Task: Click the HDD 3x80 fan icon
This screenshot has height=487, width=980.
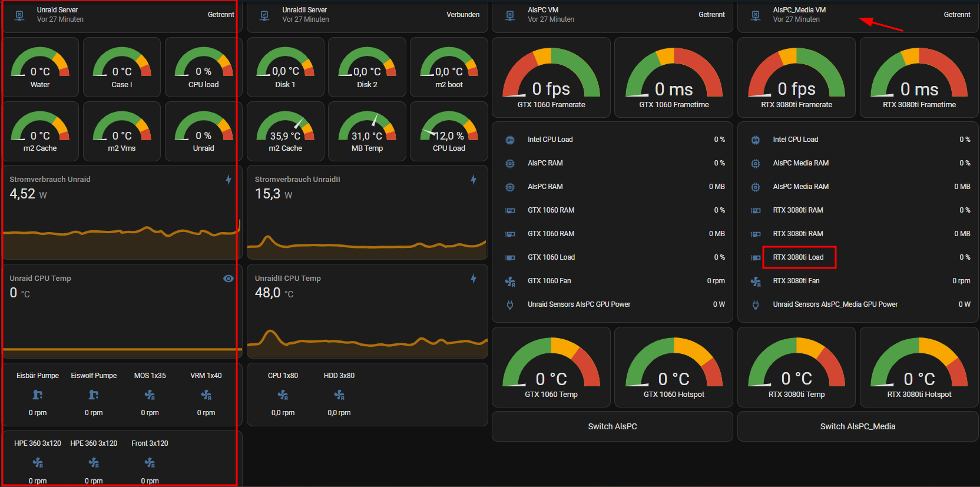Action: point(339,395)
